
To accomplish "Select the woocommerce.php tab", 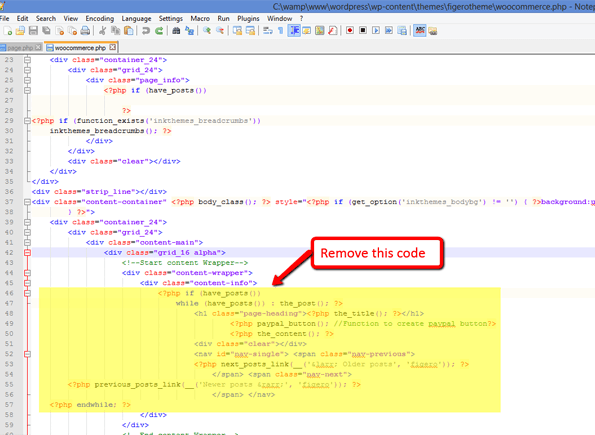I will tap(80, 47).
